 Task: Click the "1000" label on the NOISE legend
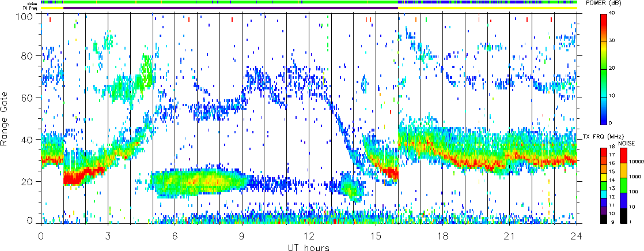(635, 177)
